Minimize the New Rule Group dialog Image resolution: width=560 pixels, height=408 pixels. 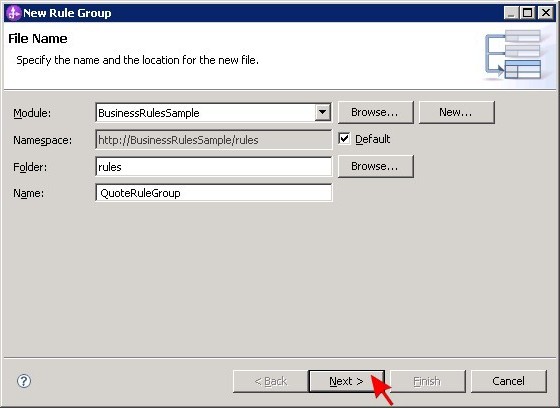511,13
